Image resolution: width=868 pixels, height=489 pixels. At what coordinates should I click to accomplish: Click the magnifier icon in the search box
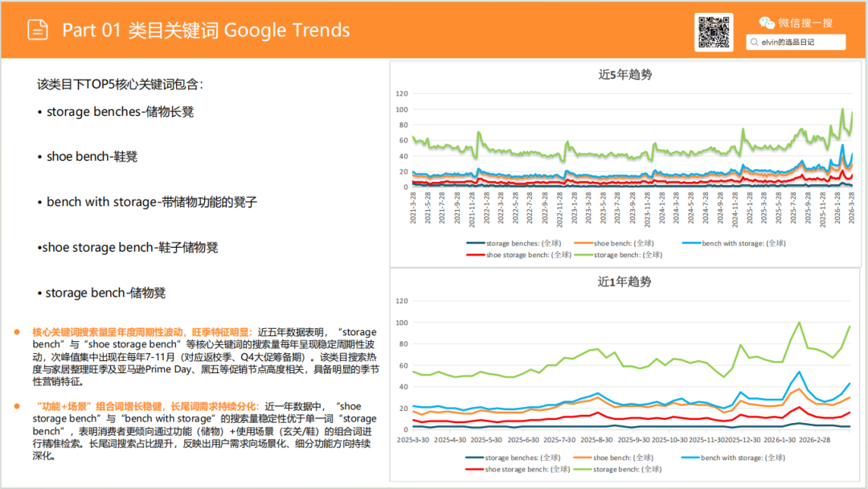click(755, 43)
